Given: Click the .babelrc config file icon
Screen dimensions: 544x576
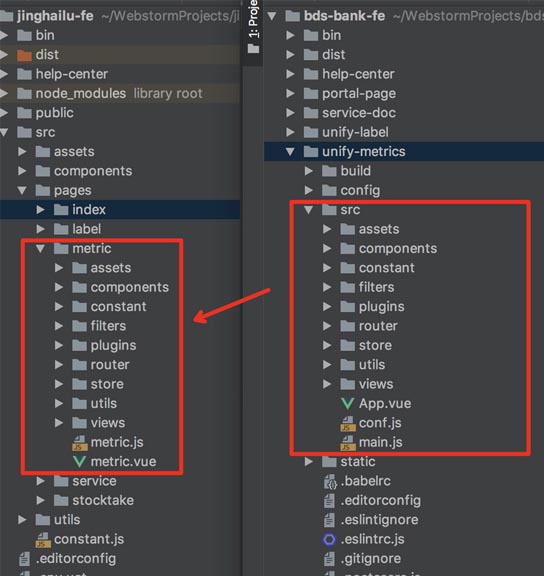Looking at the screenshot, I should tap(330, 482).
